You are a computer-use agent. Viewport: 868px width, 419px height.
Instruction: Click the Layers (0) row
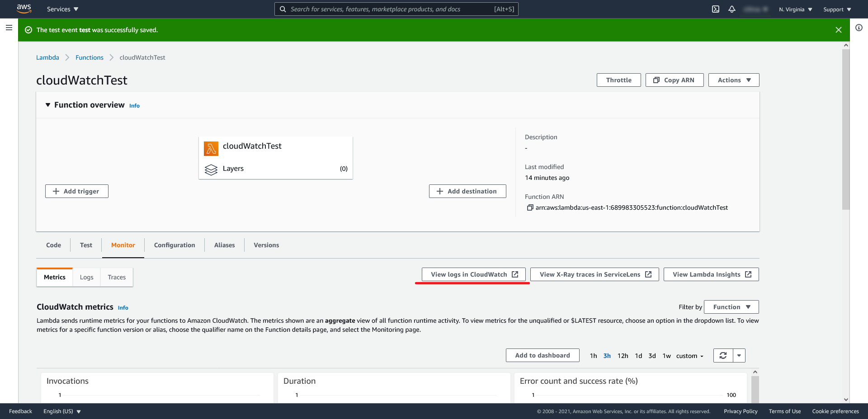276,169
